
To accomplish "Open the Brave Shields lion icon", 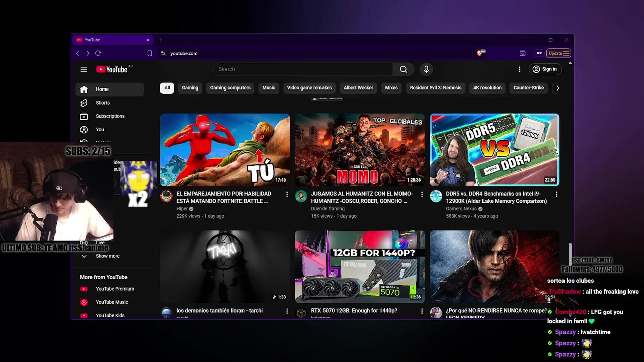I will coord(480,53).
